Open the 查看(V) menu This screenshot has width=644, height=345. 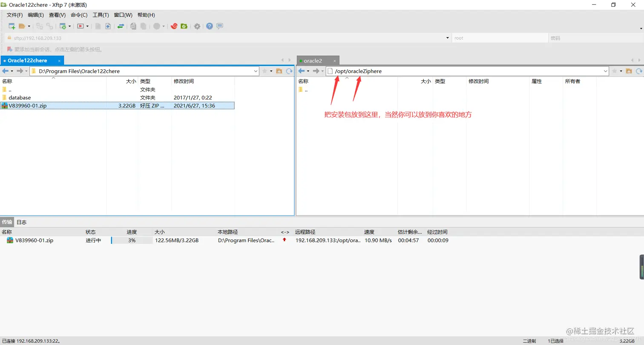click(x=57, y=15)
